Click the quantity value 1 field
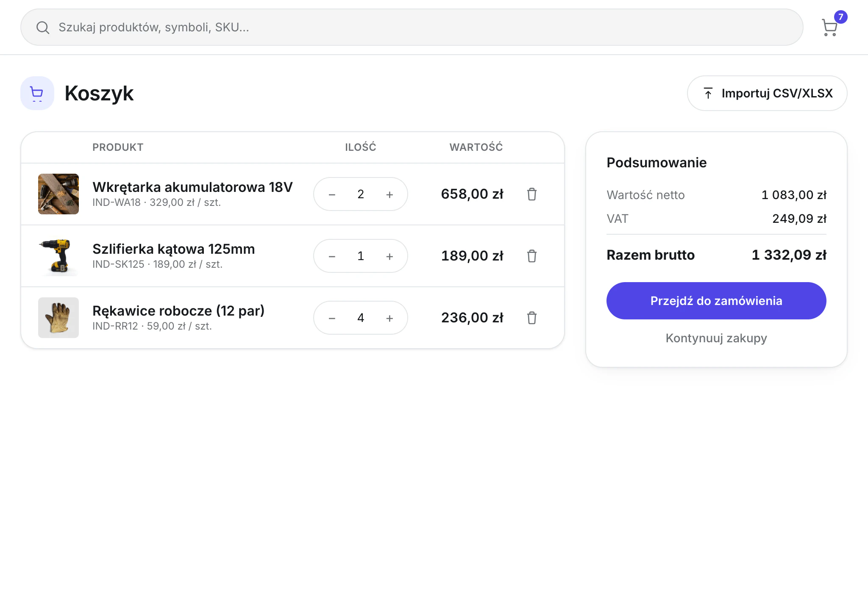The height and width of the screenshot is (610, 868). [361, 256]
